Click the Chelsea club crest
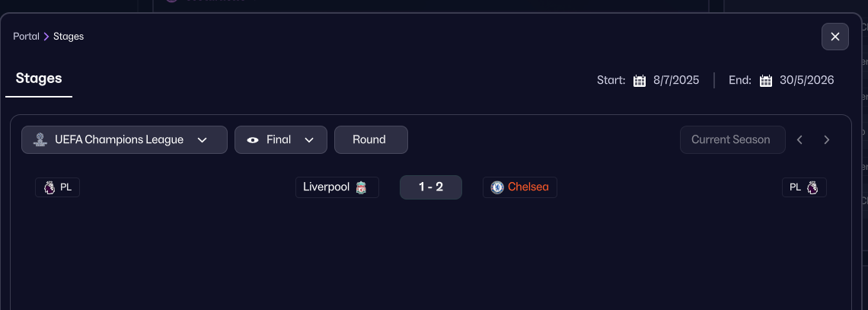 pyautogui.click(x=497, y=187)
